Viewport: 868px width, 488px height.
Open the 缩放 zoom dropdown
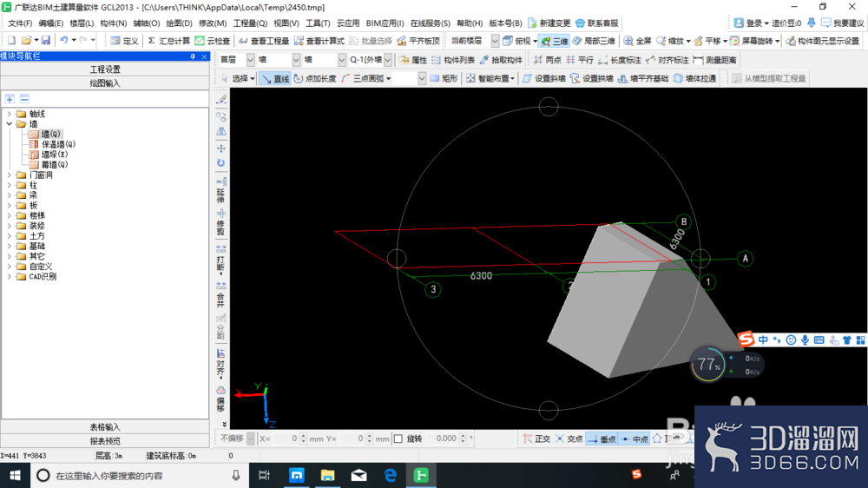coord(688,41)
